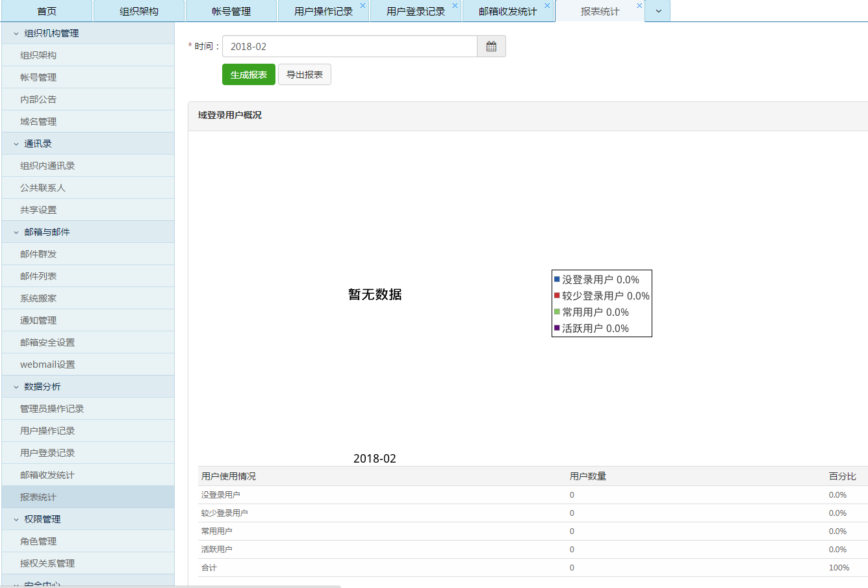Select the 较少登录用户 table row label
This screenshot has height=588, width=868.
point(224,513)
